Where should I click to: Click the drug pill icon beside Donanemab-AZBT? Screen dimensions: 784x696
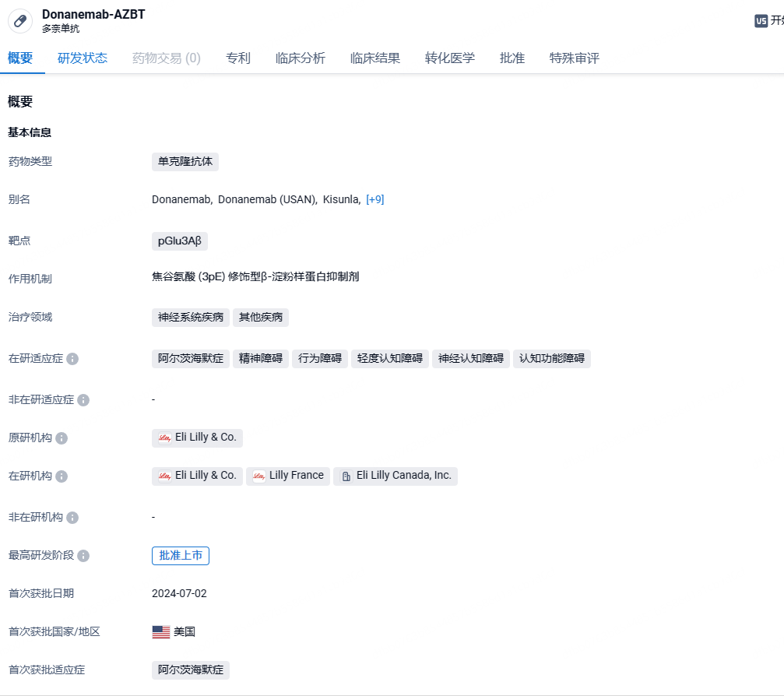click(x=20, y=21)
